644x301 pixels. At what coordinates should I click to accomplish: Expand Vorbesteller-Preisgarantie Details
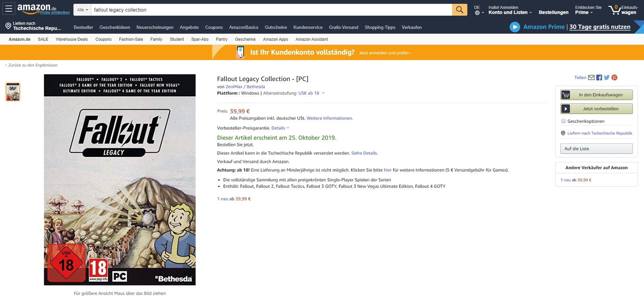pos(280,128)
